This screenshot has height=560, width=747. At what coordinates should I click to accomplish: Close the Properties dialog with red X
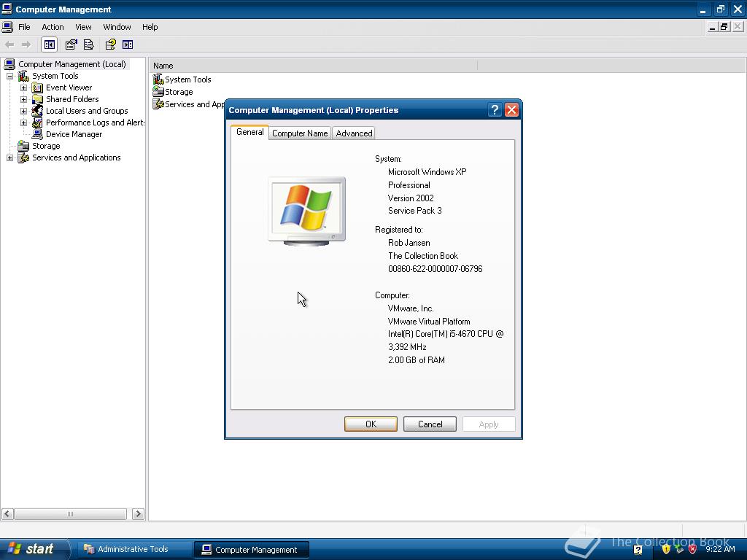(511, 110)
